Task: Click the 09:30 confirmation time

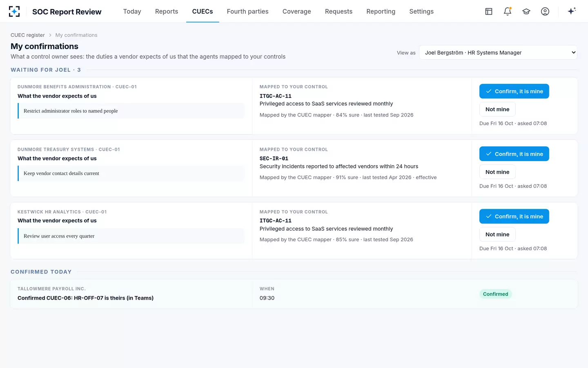Action: point(267,298)
